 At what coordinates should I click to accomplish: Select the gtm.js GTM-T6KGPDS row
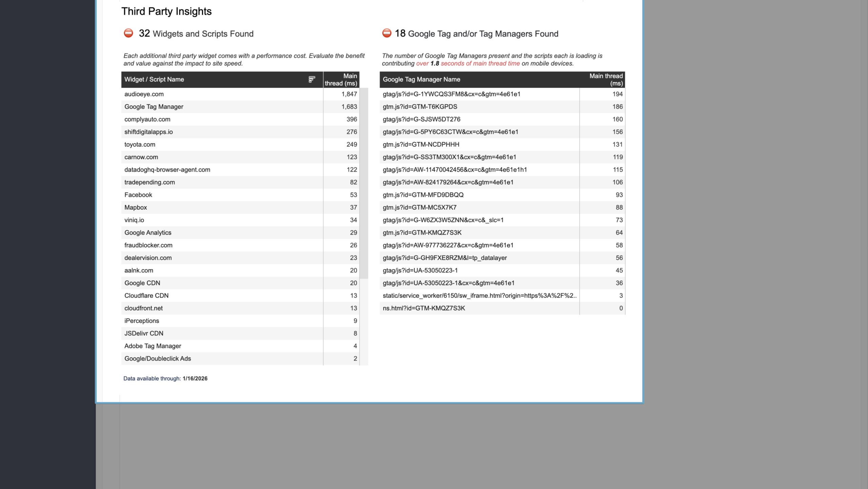tap(502, 107)
